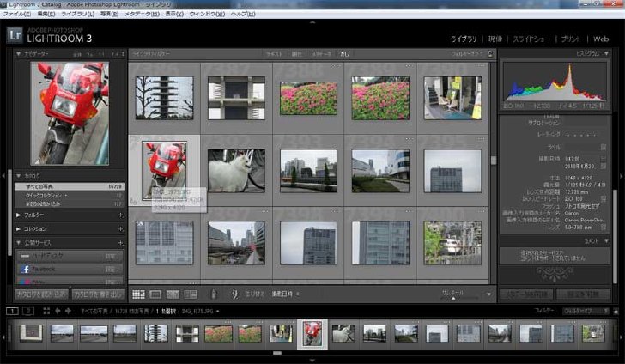Collapse the Navigator panel

pyautogui.click(x=18, y=53)
